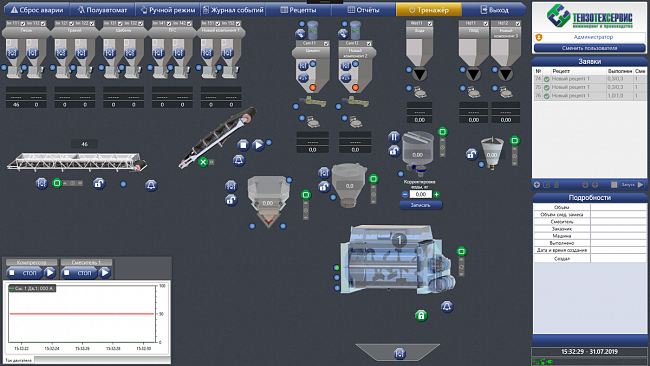The image size is (650, 366).
Task: Select request row number 76 in Заявки
Action: (589, 96)
